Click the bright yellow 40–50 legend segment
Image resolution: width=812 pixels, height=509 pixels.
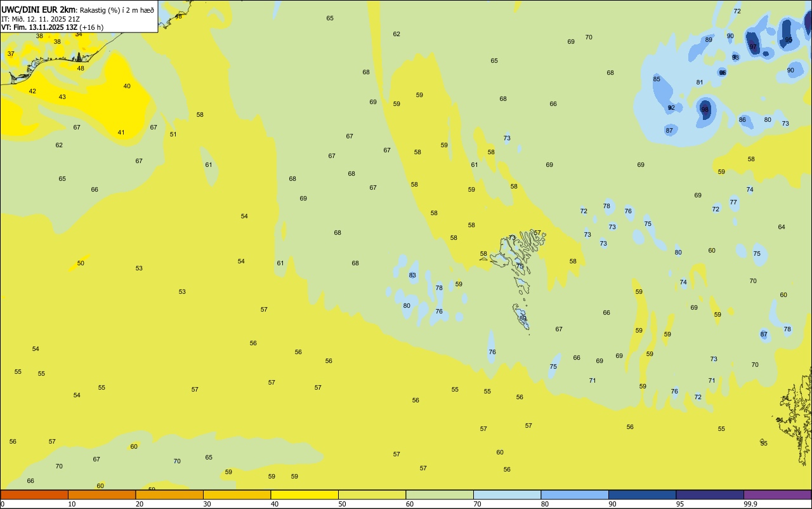[x=304, y=494]
